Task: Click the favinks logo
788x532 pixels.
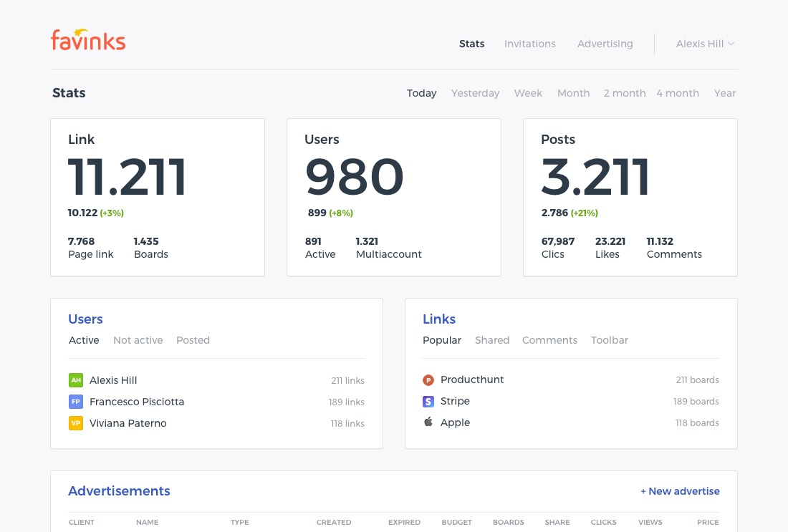Action: pyautogui.click(x=88, y=41)
